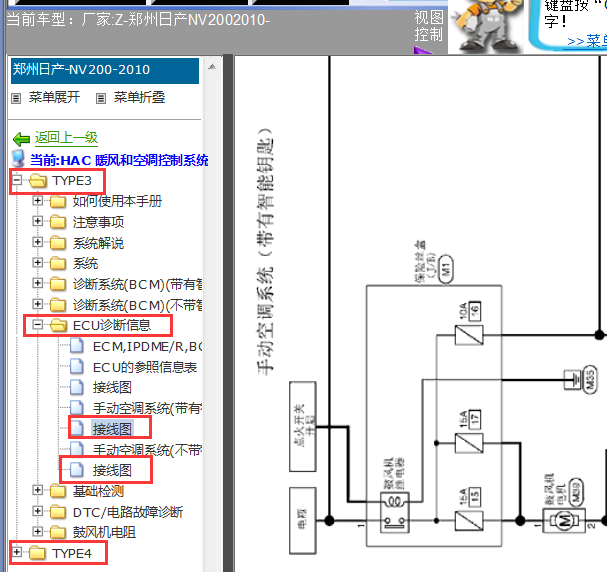Screen dimensions: 607x572
Task: Click the 10A fuse 16 symbol
Action: pos(469,336)
